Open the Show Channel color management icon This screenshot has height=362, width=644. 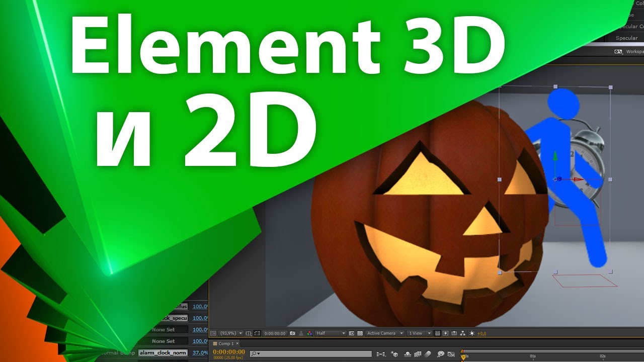[x=310, y=333]
